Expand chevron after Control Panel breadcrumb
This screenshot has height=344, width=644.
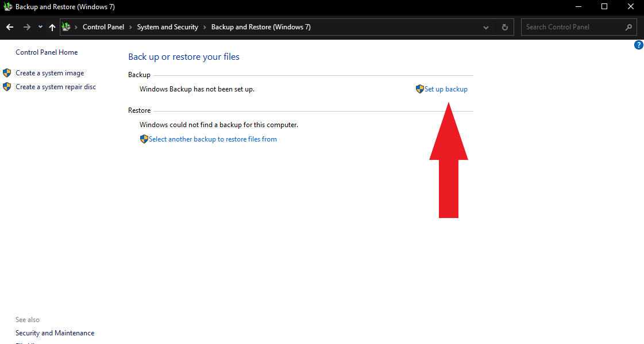click(130, 27)
